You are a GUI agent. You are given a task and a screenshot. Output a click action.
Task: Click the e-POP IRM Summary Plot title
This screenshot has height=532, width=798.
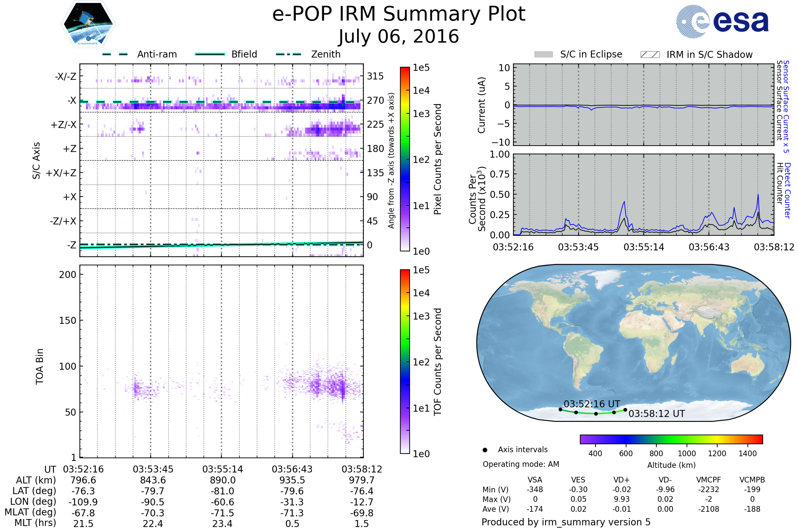(399, 14)
